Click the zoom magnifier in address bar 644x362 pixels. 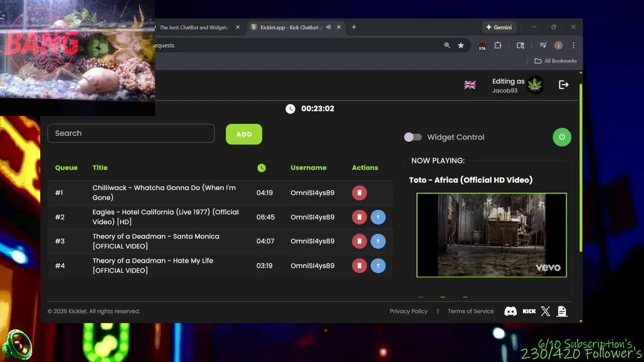point(447,45)
